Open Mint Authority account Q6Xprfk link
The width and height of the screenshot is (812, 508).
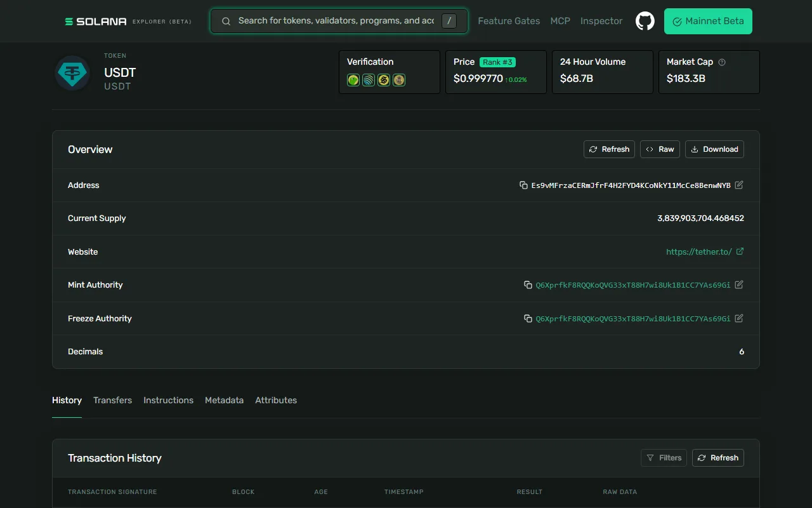coord(633,285)
